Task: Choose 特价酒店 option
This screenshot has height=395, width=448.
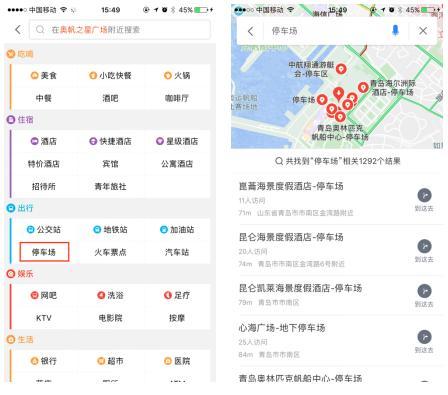Action: [44, 164]
